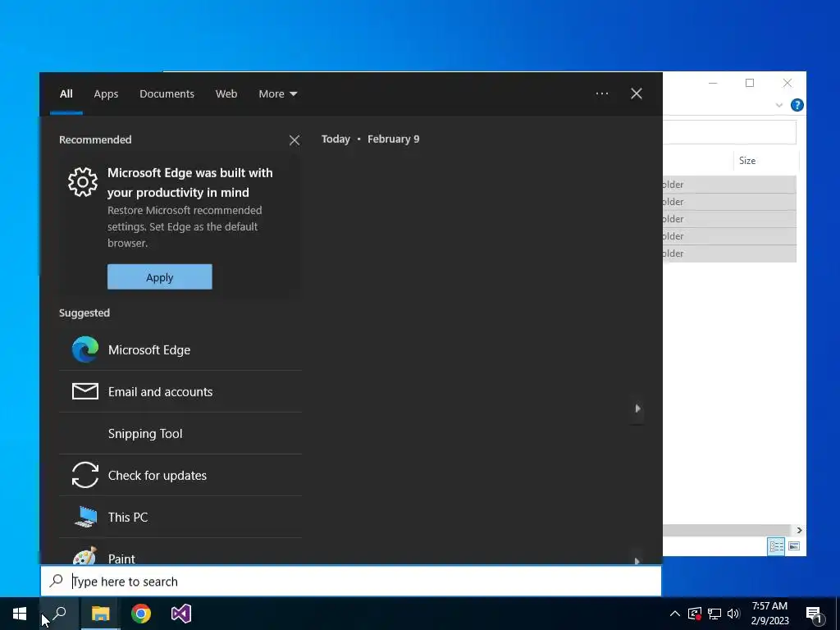The image size is (840, 630).
Task: Open File Explorer from the taskbar
Action: (100, 614)
